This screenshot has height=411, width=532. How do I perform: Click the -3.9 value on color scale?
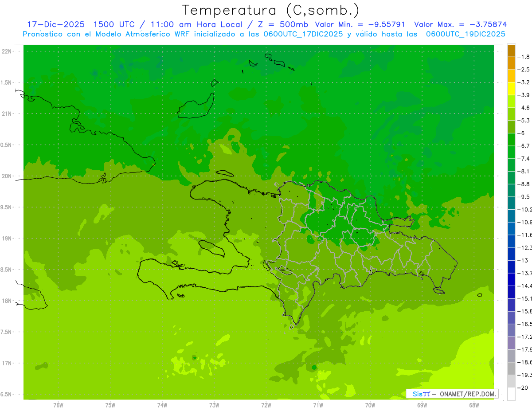tap(524, 95)
